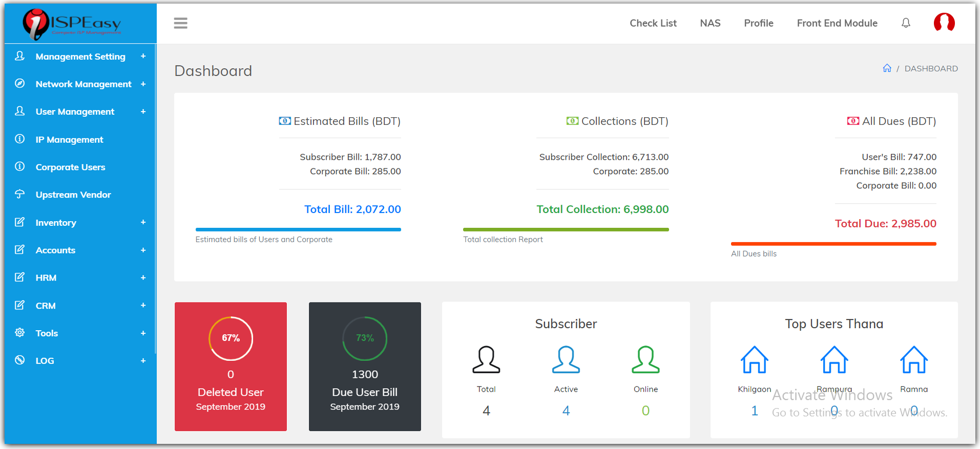The width and height of the screenshot is (980, 449).
Task: Click the Management Setting user icon
Action: click(x=20, y=56)
